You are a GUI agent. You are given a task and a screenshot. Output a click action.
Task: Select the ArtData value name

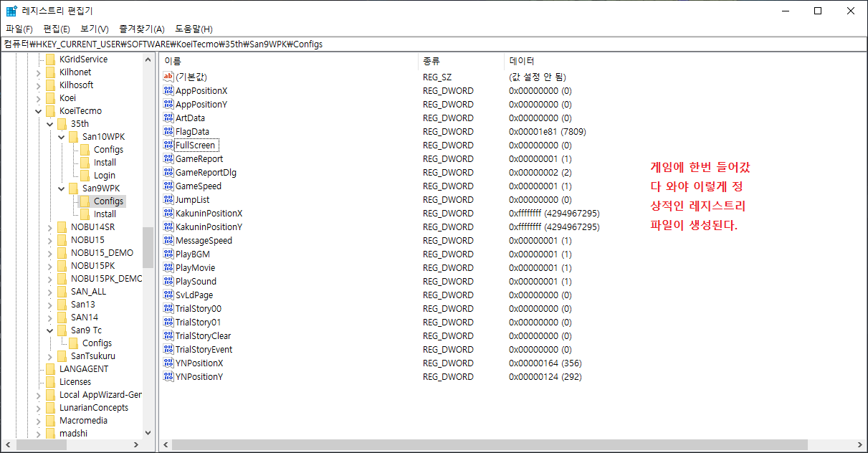pyautogui.click(x=190, y=118)
